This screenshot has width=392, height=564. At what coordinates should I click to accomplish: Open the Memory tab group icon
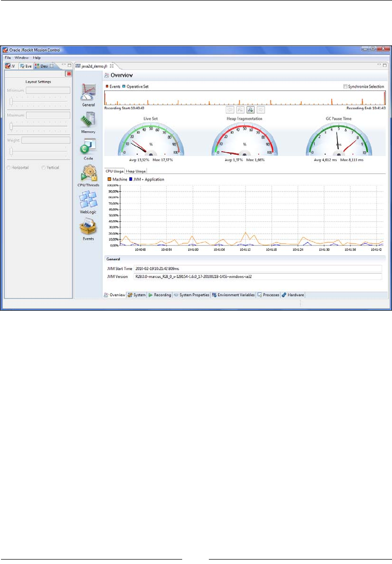[88, 120]
